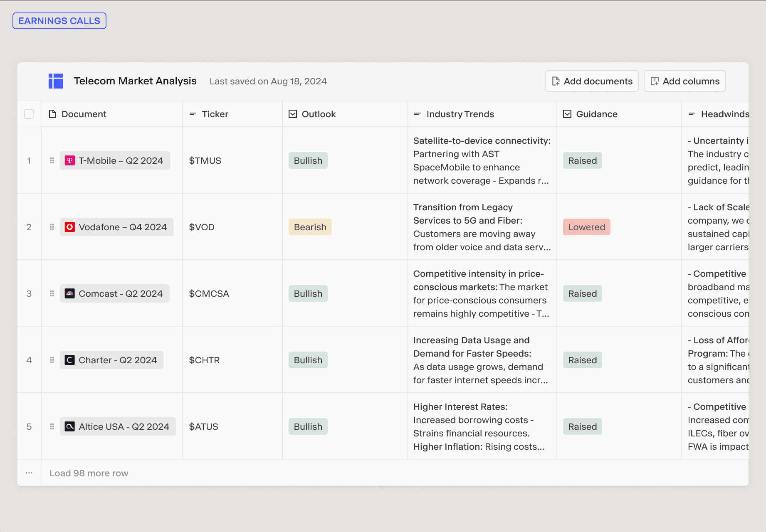
Task: Click the Comcast logo icon
Action: click(70, 293)
